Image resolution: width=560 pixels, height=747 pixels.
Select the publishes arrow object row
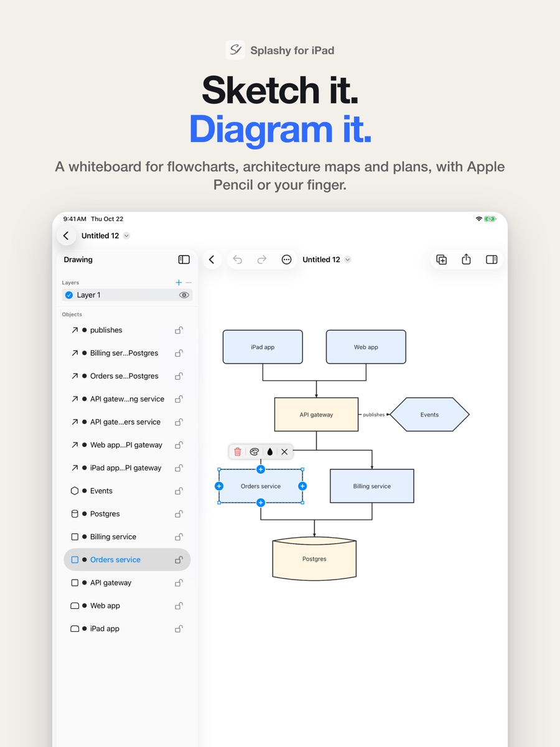coord(128,330)
